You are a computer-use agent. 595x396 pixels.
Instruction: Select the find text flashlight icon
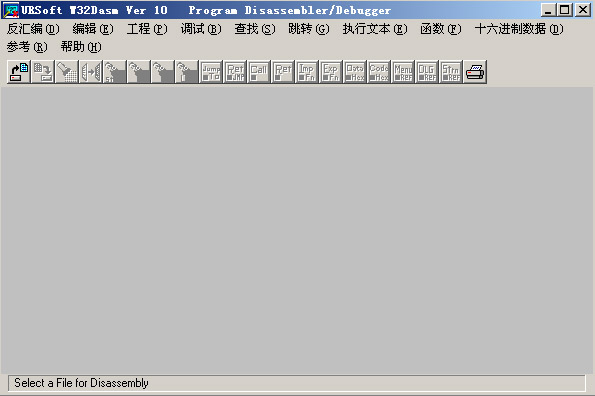click(67, 72)
